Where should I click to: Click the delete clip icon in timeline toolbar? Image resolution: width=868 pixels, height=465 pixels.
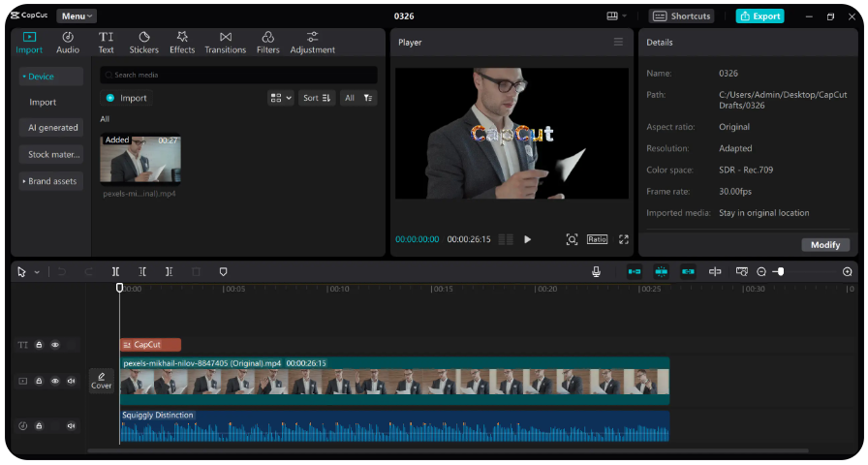click(x=196, y=272)
